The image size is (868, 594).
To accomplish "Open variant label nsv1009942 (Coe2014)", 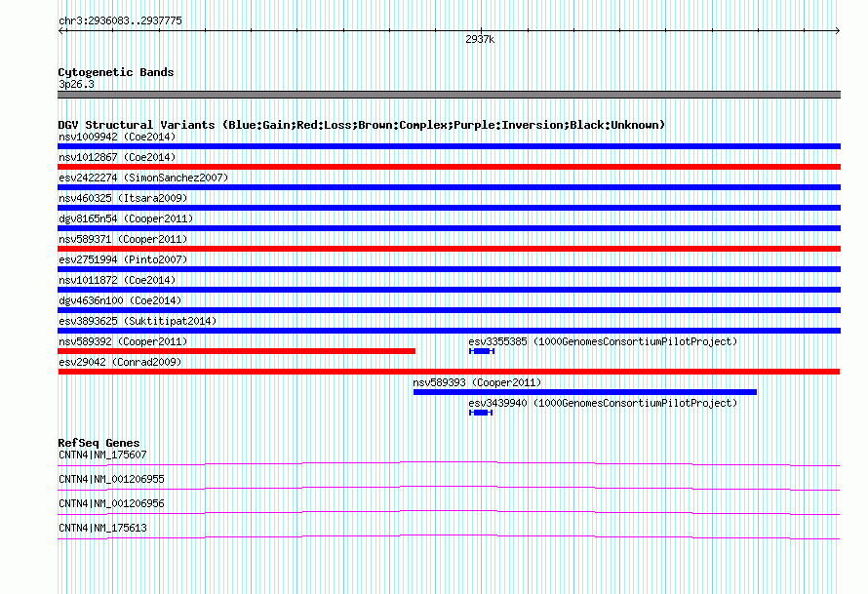I will pyautogui.click(x=117, y=137).
